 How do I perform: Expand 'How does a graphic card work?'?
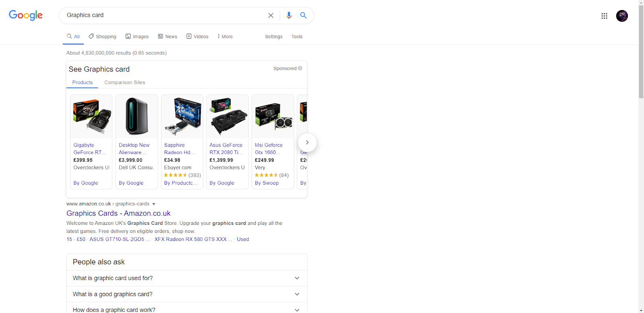187,309
